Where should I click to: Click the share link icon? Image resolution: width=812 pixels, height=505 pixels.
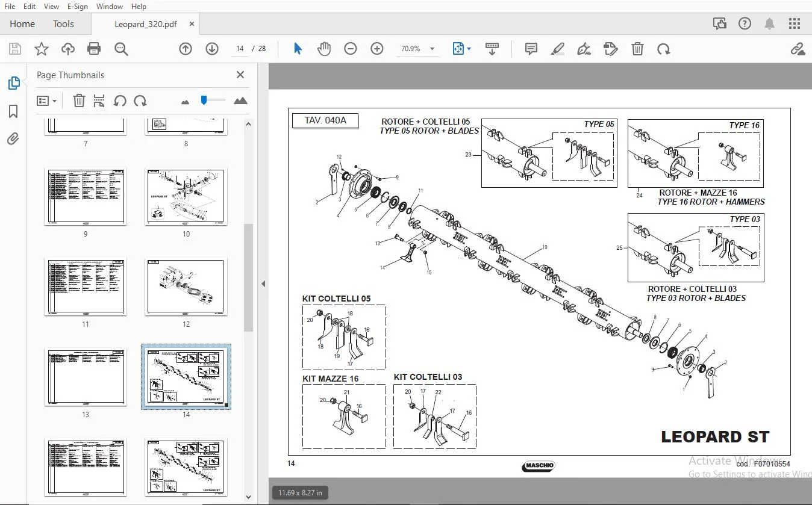pyautogui.click(x=798, y=49)
